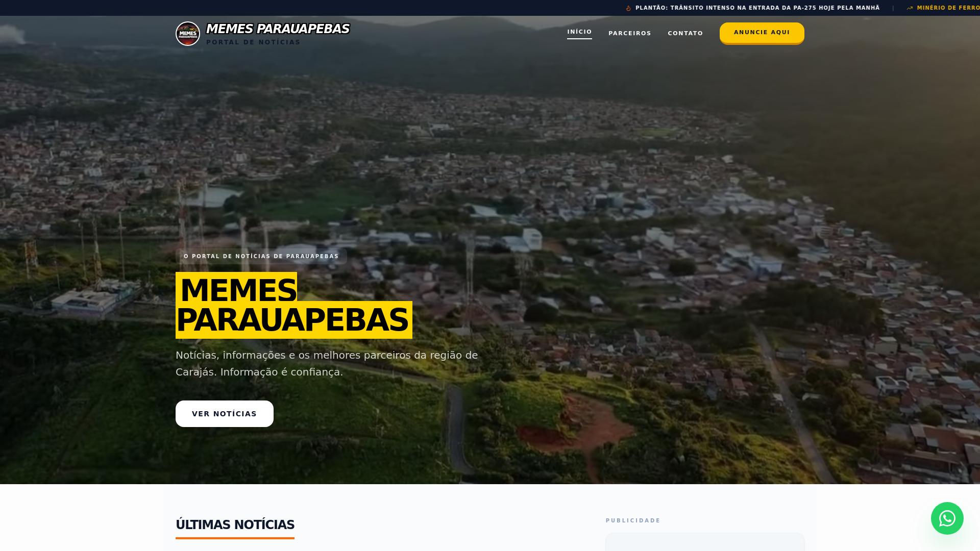The image size is (980, 551).
Task: Click the PORTAL DE NOTÍCIAS tagline
Action: (x=253, y=42)
